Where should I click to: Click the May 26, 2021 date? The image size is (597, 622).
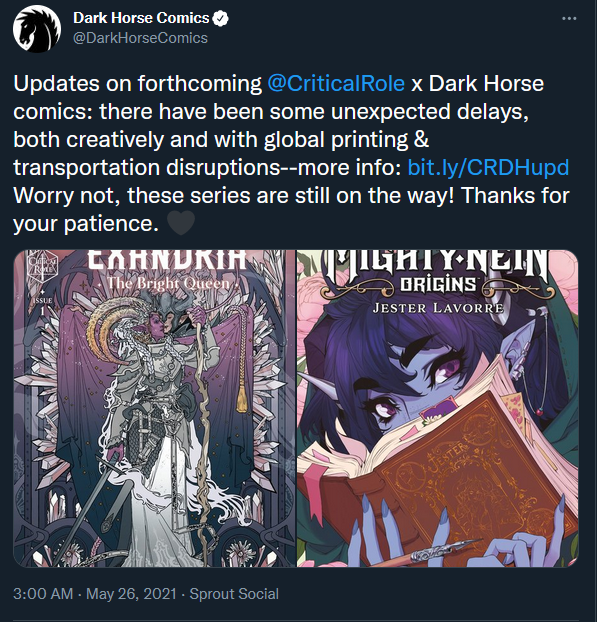point(131,594)
